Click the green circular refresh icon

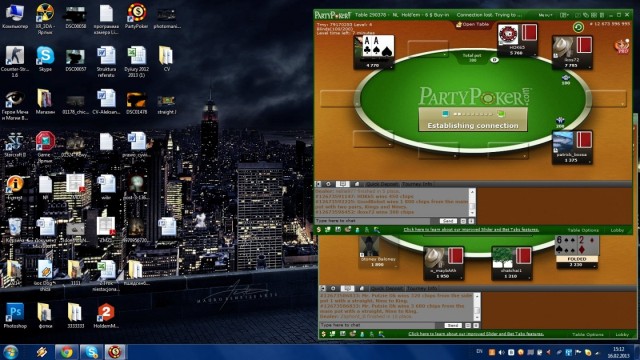click(x=578, y=27)
